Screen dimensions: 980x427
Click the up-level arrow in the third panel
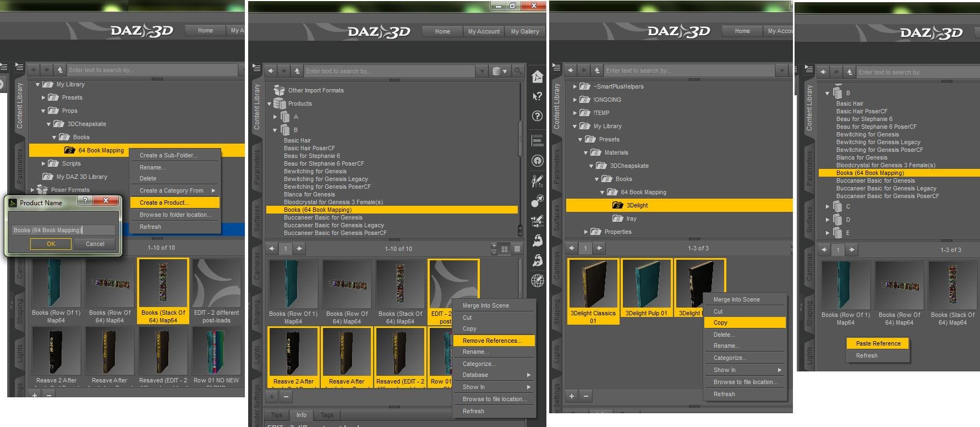(x=597, y=70)
